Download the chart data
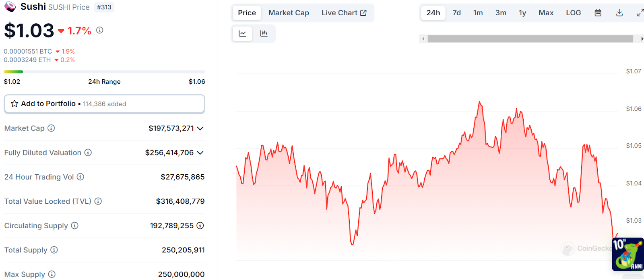Screen dimensions: 644x279 tap(619, 13)
